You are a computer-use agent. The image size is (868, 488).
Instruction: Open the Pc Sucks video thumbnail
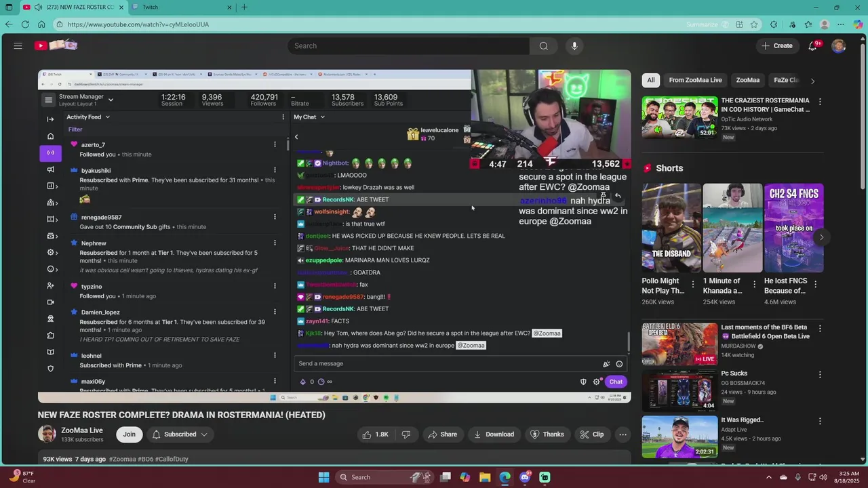tap(679, 390)
